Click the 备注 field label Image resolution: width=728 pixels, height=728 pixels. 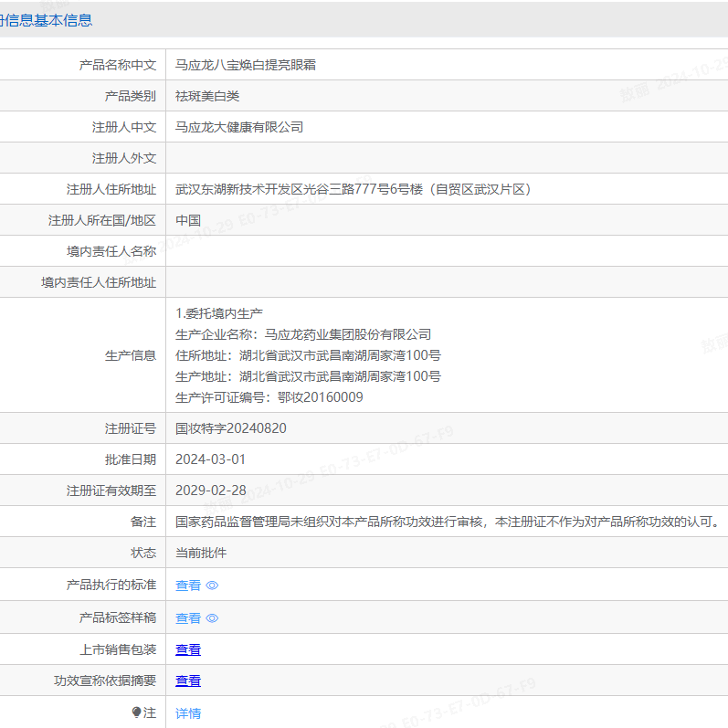tap(143, 522)
